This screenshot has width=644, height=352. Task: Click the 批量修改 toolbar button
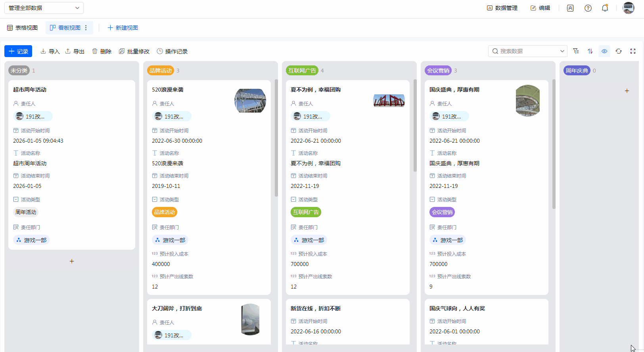134,52
